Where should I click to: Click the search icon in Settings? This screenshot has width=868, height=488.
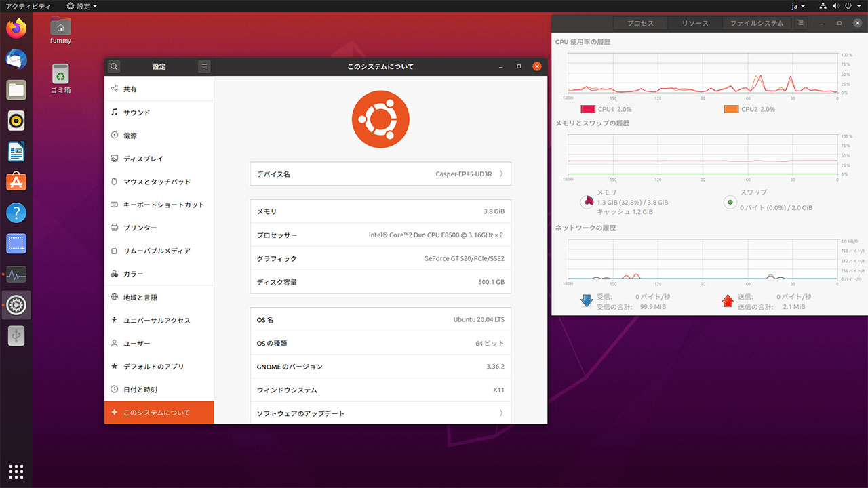[114, 66]
